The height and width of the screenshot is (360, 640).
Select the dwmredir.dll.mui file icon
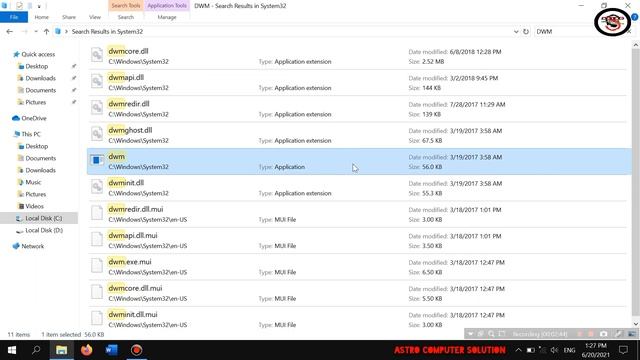97,213
